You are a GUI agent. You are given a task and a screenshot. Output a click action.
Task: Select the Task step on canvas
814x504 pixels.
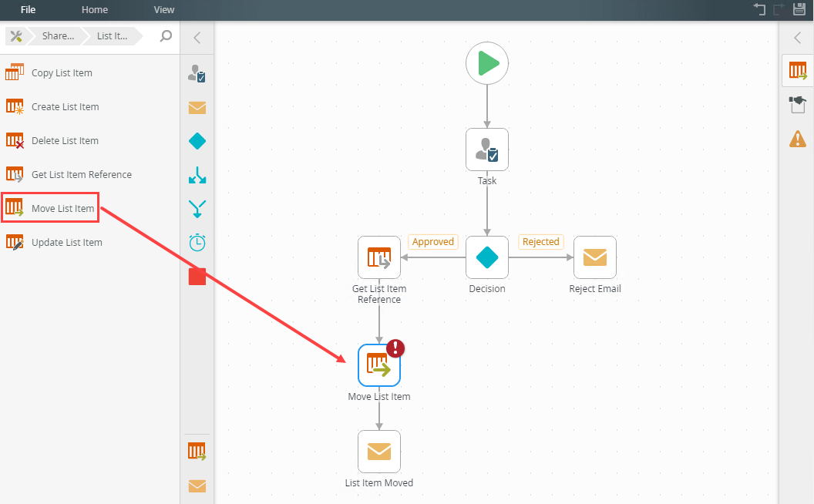[487, 150]
